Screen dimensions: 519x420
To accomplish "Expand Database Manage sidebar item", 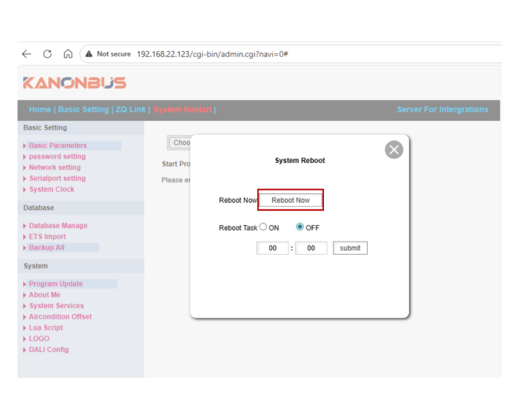I will point(58,226).
